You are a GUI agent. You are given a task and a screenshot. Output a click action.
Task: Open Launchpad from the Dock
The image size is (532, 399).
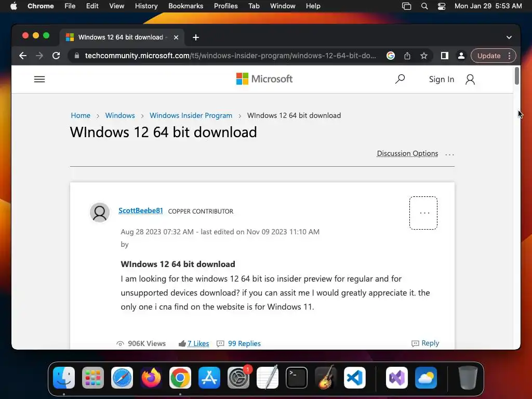coord(93,378)
